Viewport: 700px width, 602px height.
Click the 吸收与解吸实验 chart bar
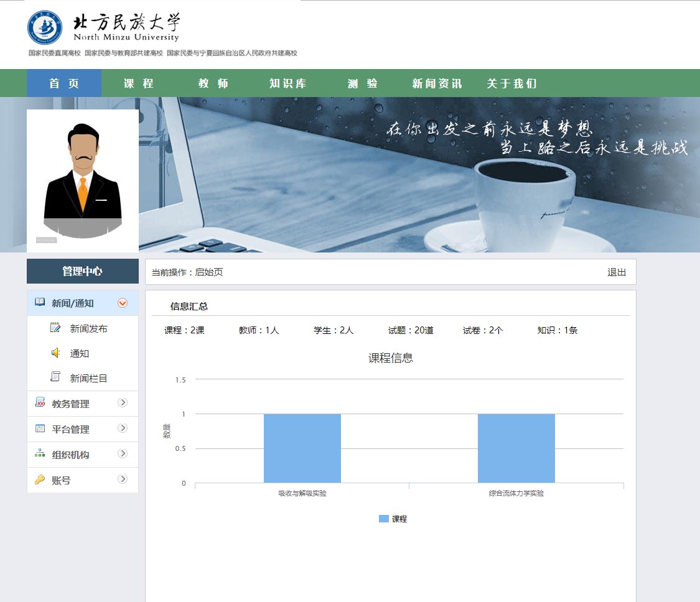(x=302, y=448)
